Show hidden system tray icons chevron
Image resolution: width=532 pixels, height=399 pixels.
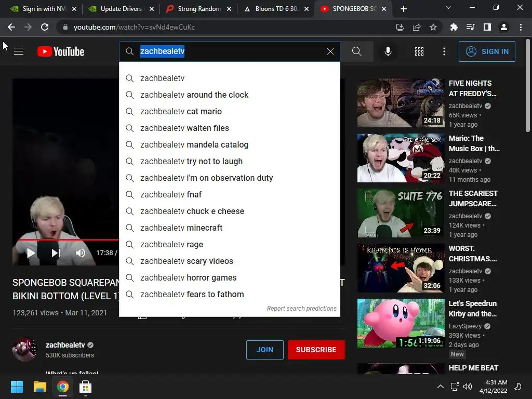coord(440,387)
